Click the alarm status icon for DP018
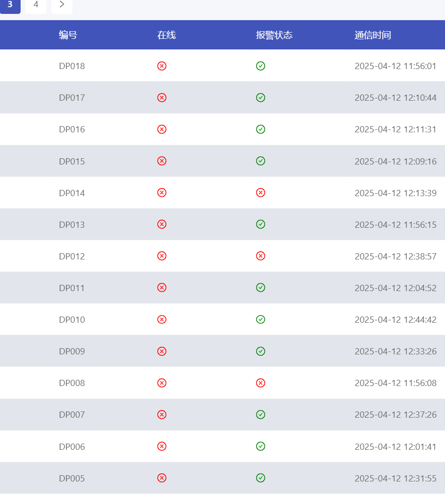 point(260,66)
